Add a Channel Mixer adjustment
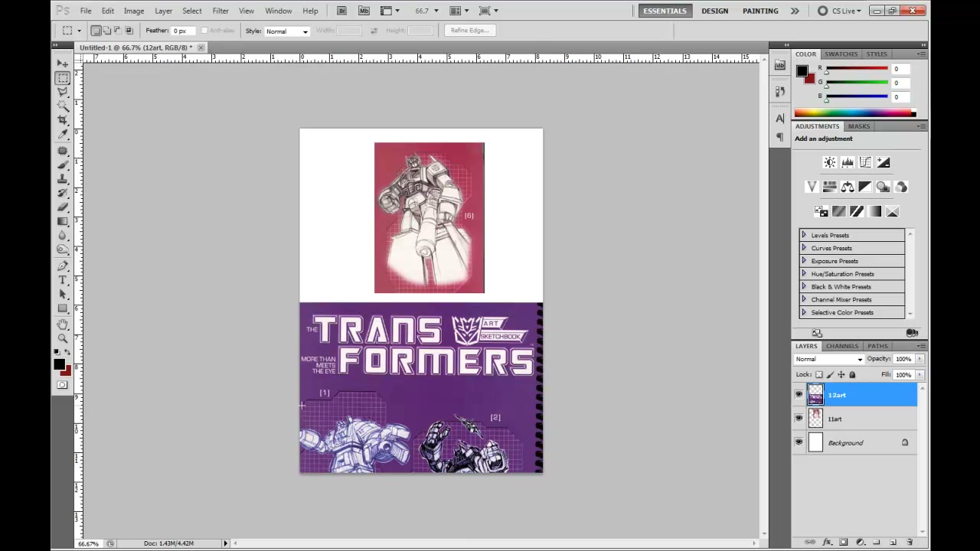The image size is (980, 551). [x=901, y=187]
